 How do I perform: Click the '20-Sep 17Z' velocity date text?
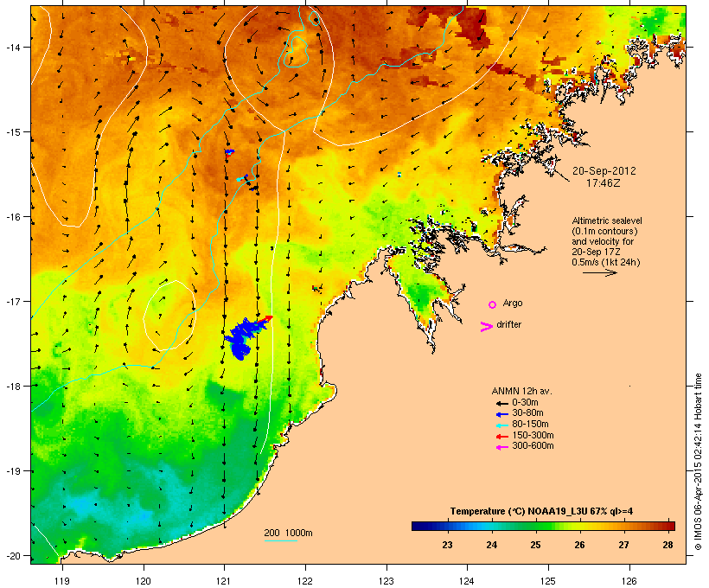[596, 252]
